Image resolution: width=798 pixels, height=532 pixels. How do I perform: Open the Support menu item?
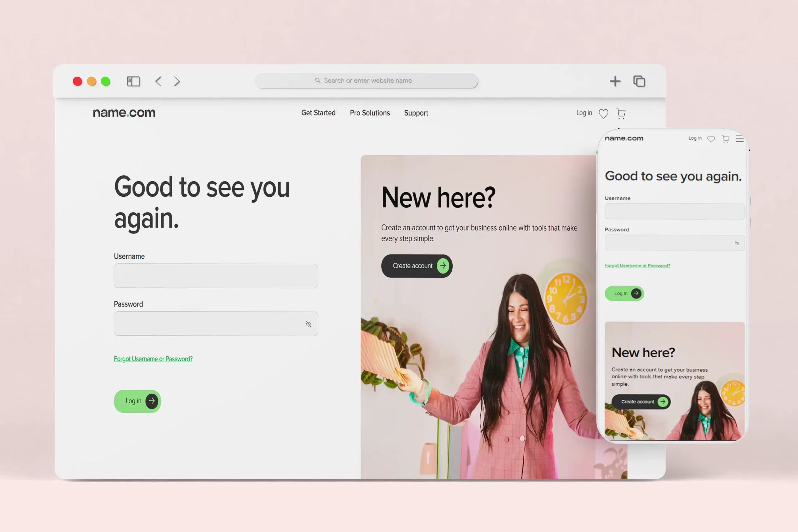(x=416, y=113)
